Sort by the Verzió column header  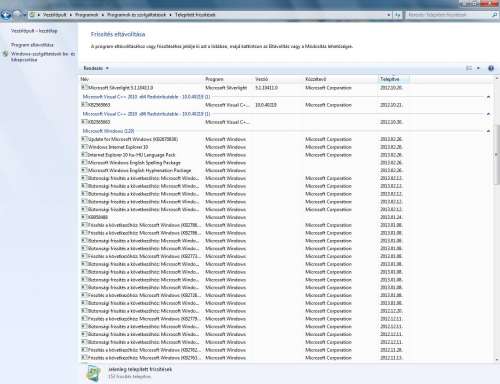[x=278, y=79]
